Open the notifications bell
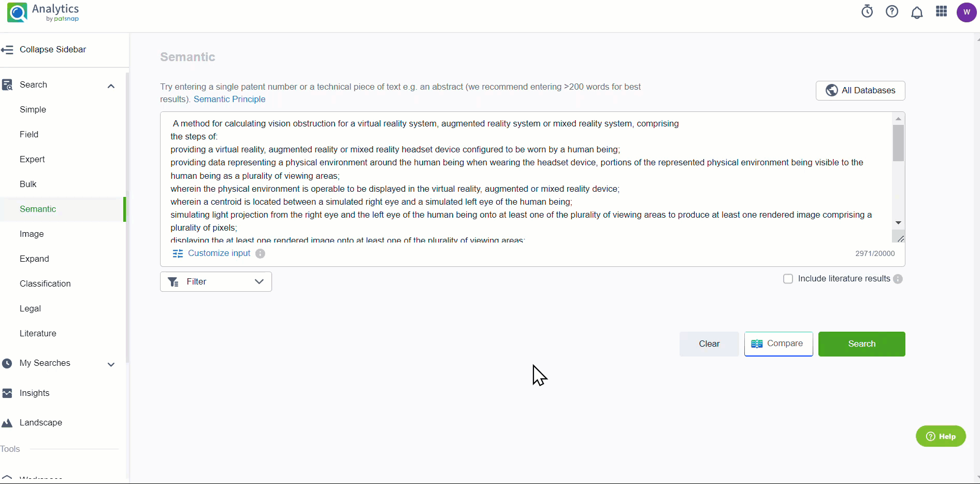This screenshot has width=980, height=484. (917, 12)
